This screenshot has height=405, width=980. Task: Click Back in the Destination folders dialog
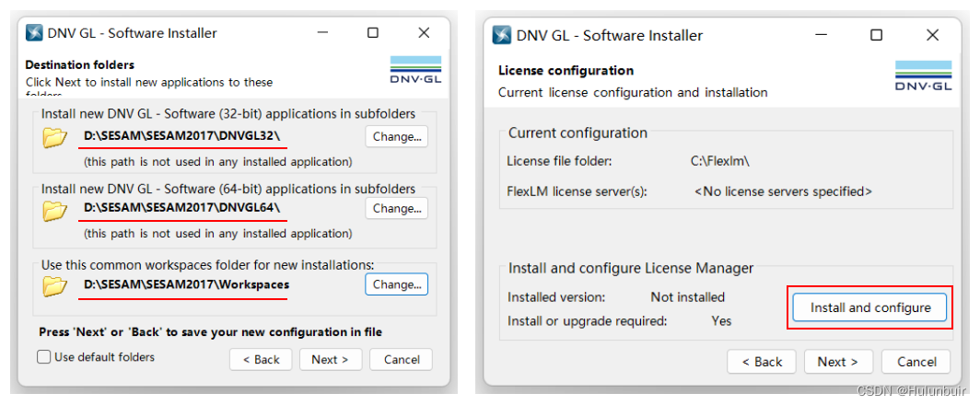pyautogui.click(x=262, y=359)
